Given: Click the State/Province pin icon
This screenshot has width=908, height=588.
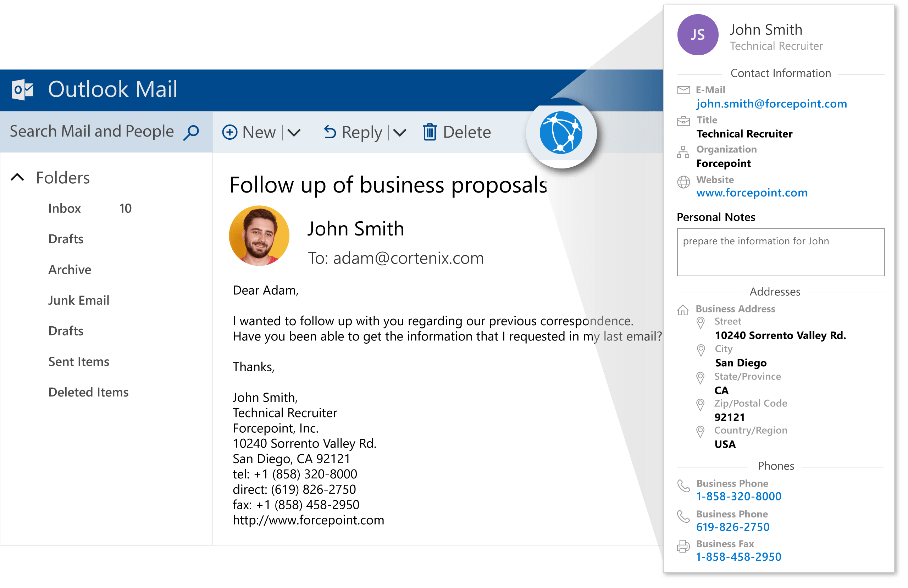Looking at the screenshot, I should (701, 378).
